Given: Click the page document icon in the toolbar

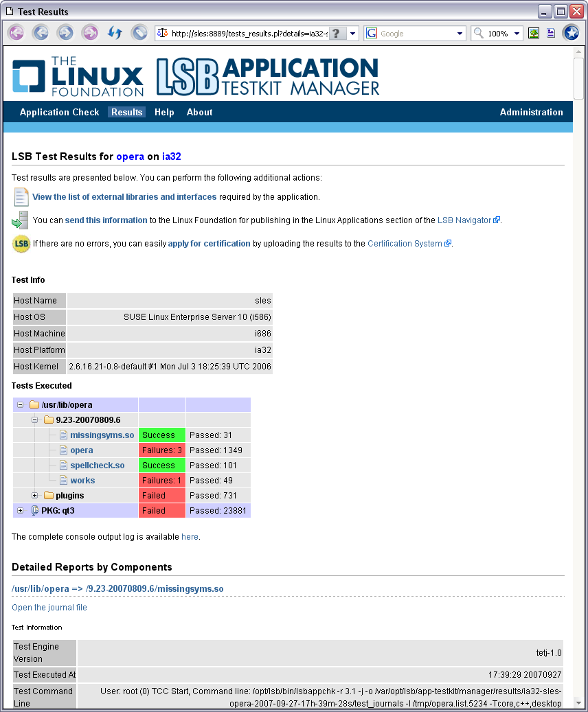Looking at the screenshot, I should 551,33.
